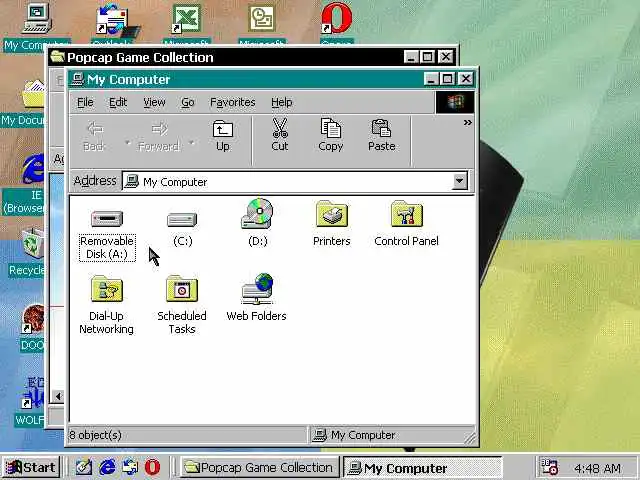Select the Removable Disk (A:) drive icon

[x=107, y=219]
